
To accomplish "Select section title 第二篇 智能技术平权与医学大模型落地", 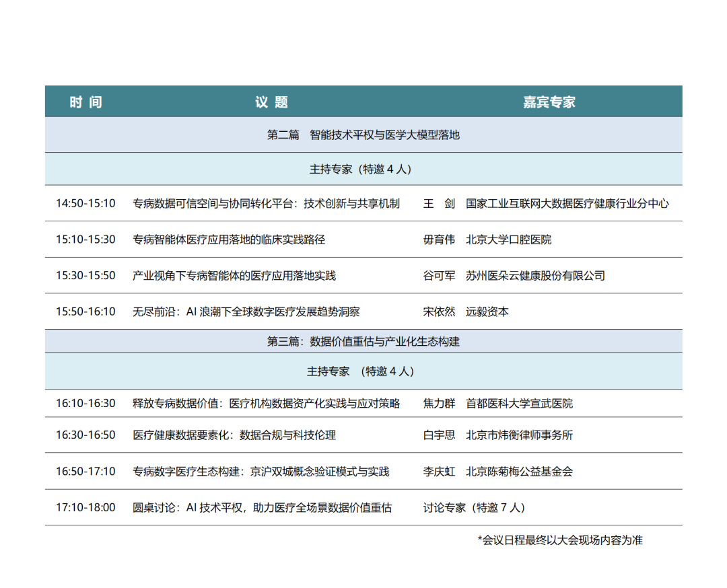I will (363, 135).
